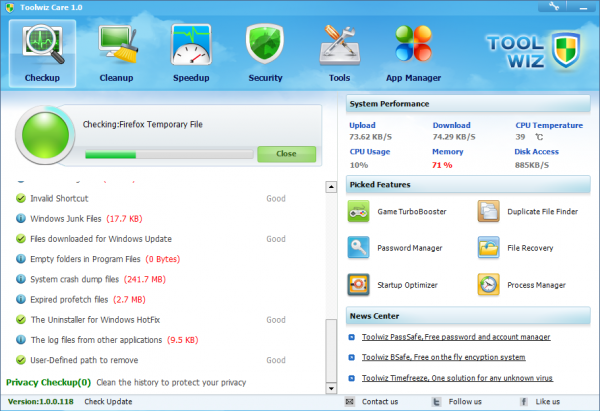600x411 pixels.
Task: Click Privacy Checkup(0) heading
Action: click(48, 382)
